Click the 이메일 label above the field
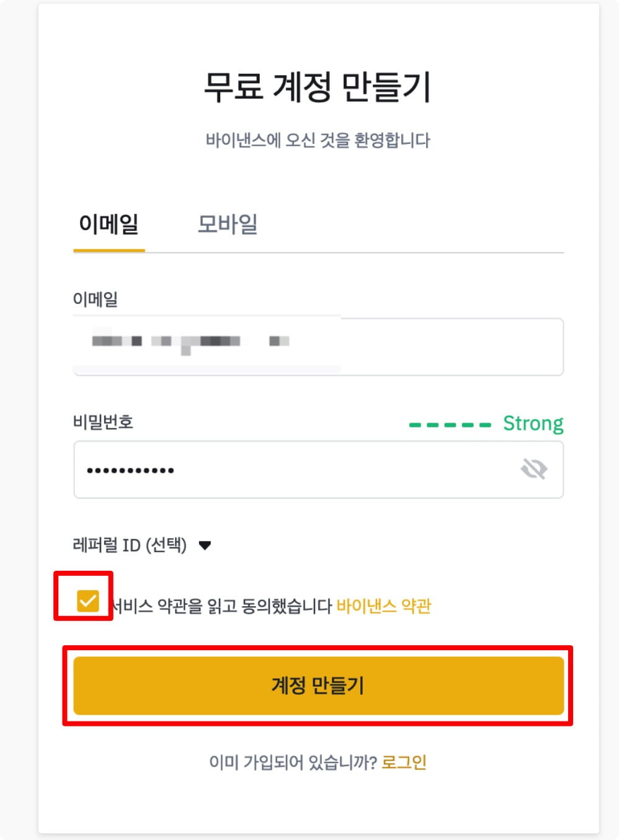 96,299
